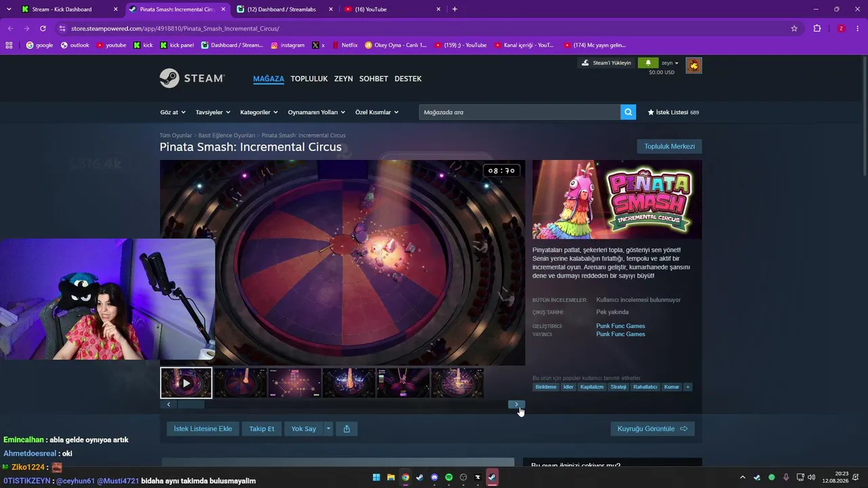The image size is (868, 488).
Task: Switch to the Stream - Kick Dashboard tab
Action: pos(69,9)
